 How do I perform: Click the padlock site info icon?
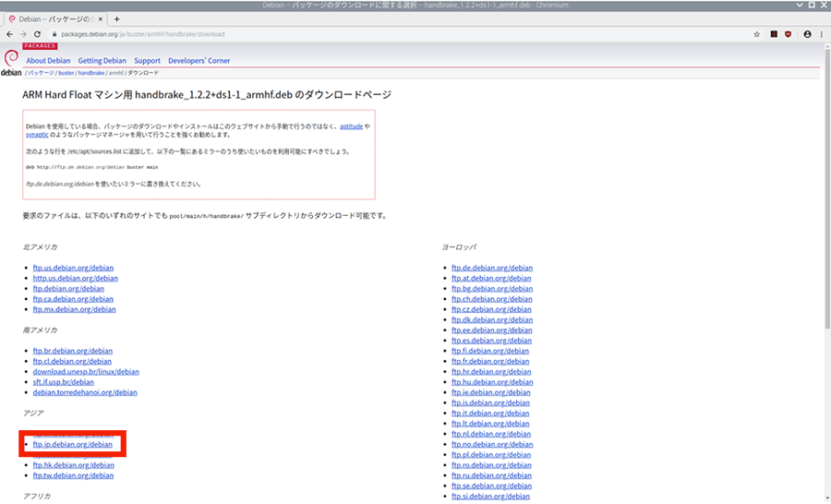click(x=54, y=34)
